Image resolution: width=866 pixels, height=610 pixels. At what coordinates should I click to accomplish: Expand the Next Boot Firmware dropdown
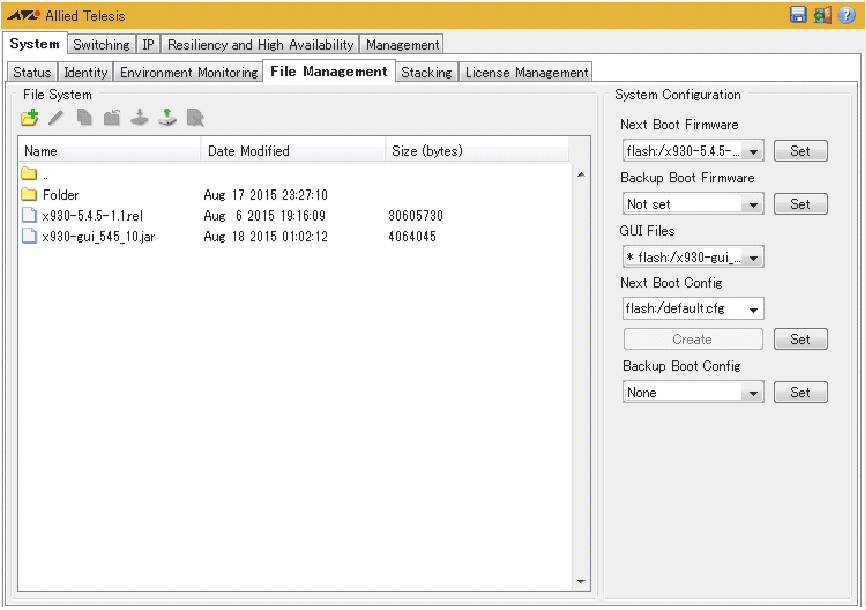click(x=753, y=152)
